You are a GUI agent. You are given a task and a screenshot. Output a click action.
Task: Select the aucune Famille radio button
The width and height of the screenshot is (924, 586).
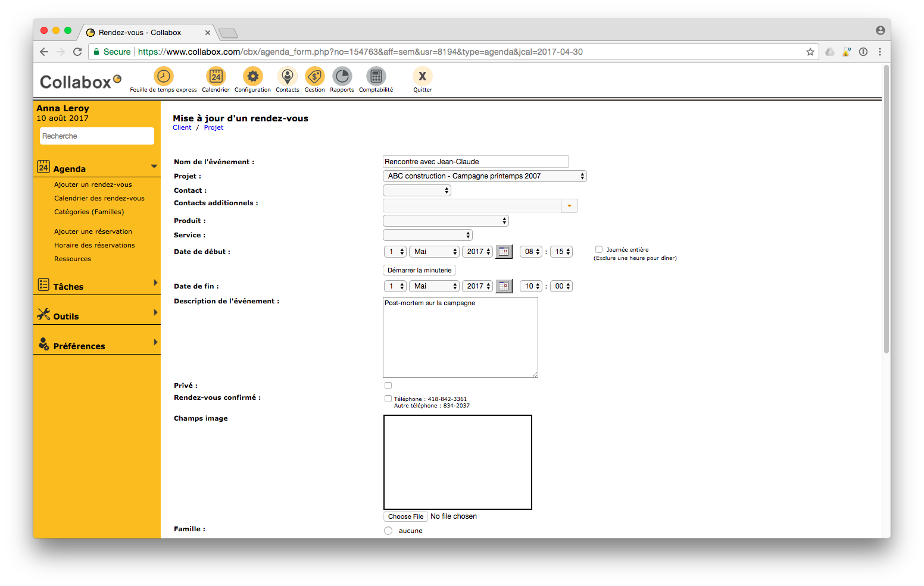tap(388, 531)
